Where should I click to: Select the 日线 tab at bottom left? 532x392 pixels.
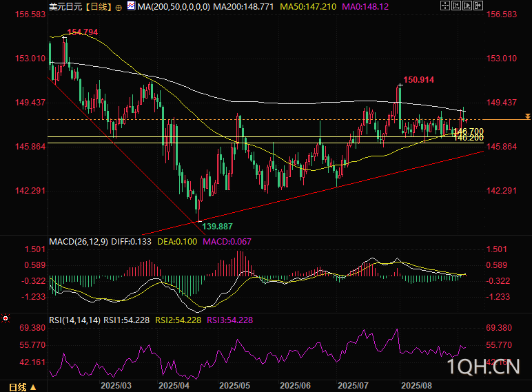(x=18, y=386)
